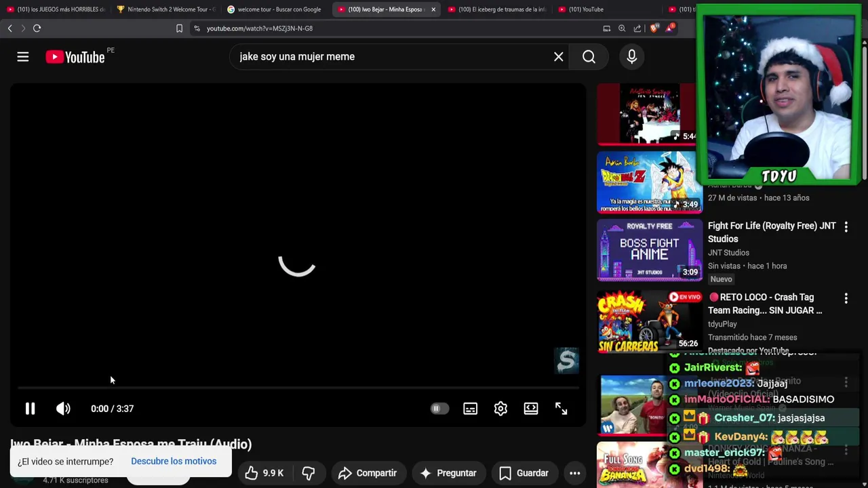Screen dimensions: 868x488
Task: Open the Preguntar AI ask button
Action: pos(448,473)
